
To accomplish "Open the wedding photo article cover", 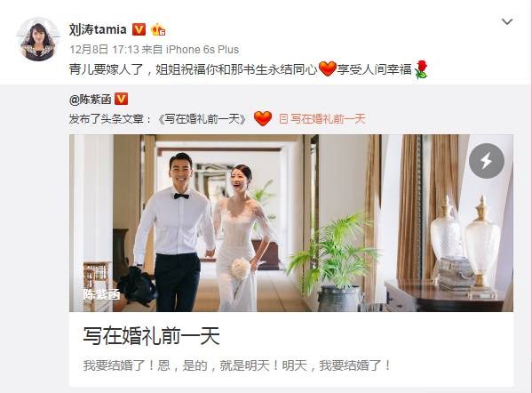I will [291, 223].
